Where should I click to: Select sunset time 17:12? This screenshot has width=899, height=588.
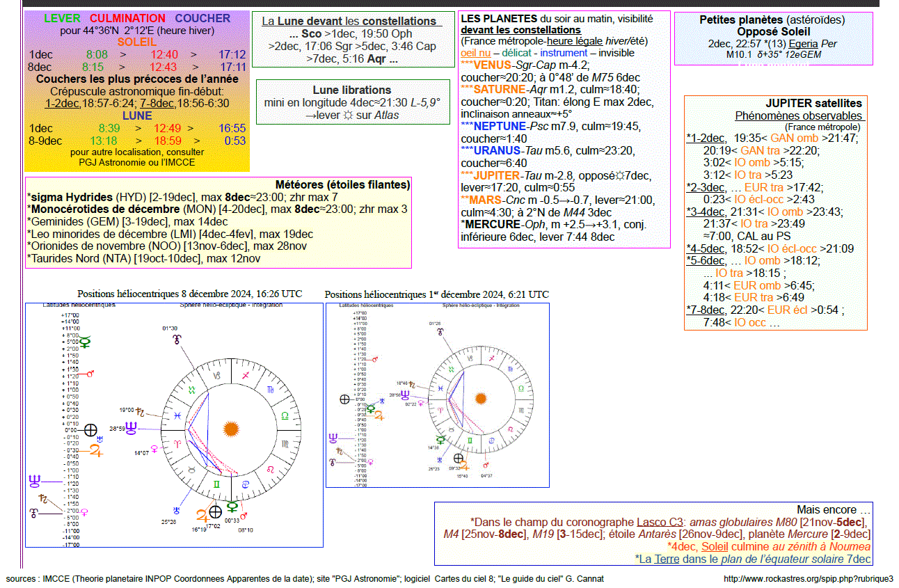[232, 55]
